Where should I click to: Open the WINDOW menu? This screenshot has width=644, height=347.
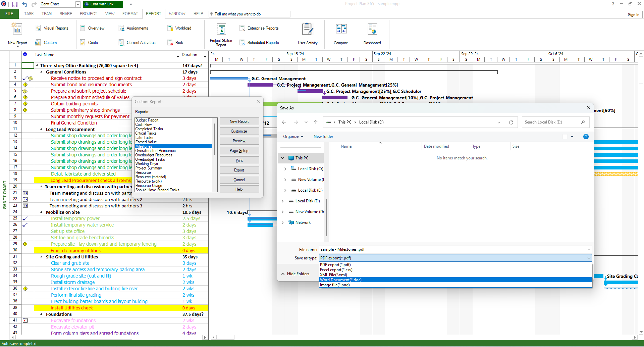pyautogui.click(x=177, y=14)
